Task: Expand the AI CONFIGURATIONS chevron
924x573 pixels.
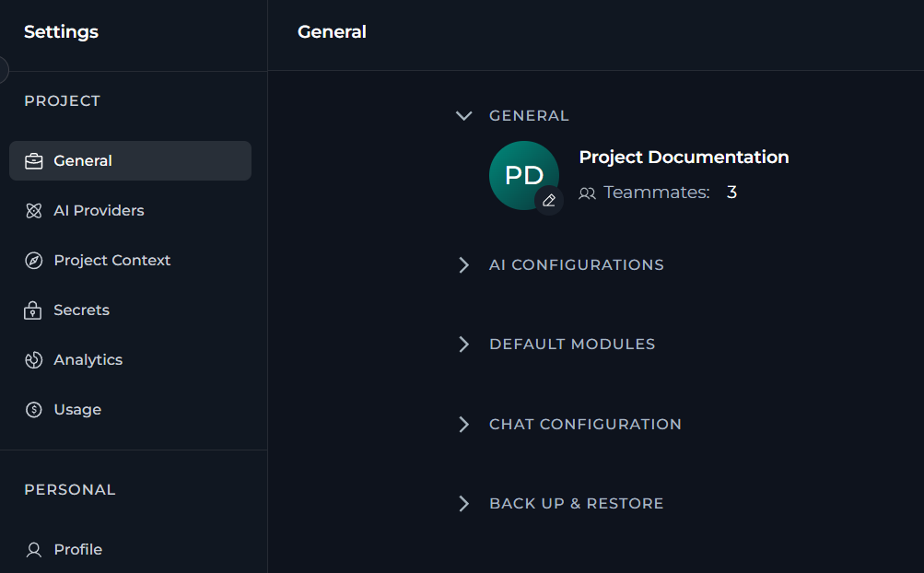Action: [463, 264]
